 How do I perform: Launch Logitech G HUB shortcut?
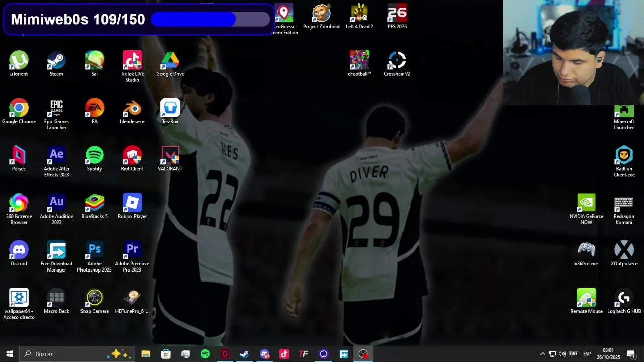[x=624, y=301]
